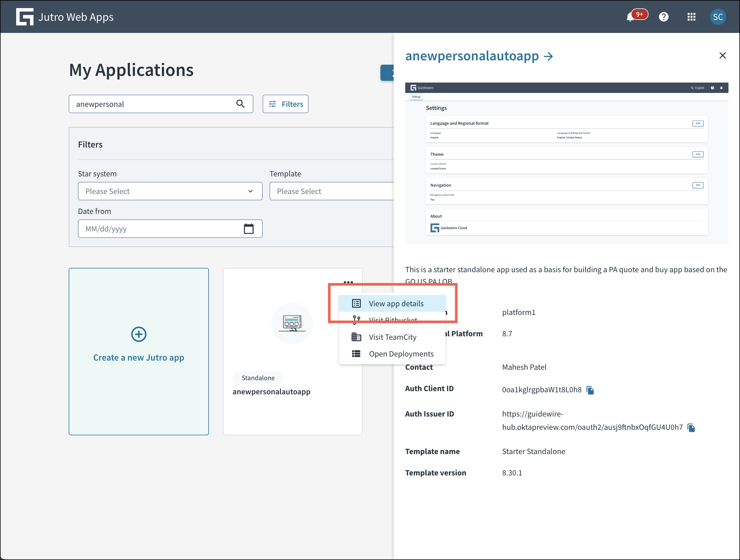
Task: Click the Standalone tag on app card
Action: point(258,378)
